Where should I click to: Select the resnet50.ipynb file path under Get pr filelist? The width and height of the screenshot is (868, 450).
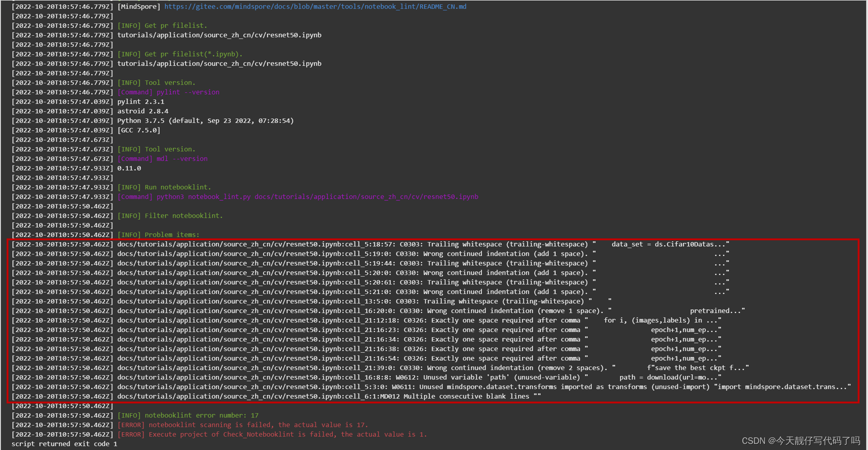click(x=219, y=35)
